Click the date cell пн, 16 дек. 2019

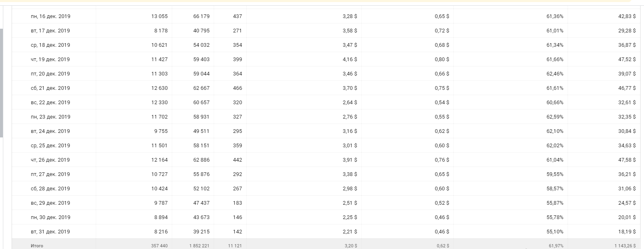[50, 16]
